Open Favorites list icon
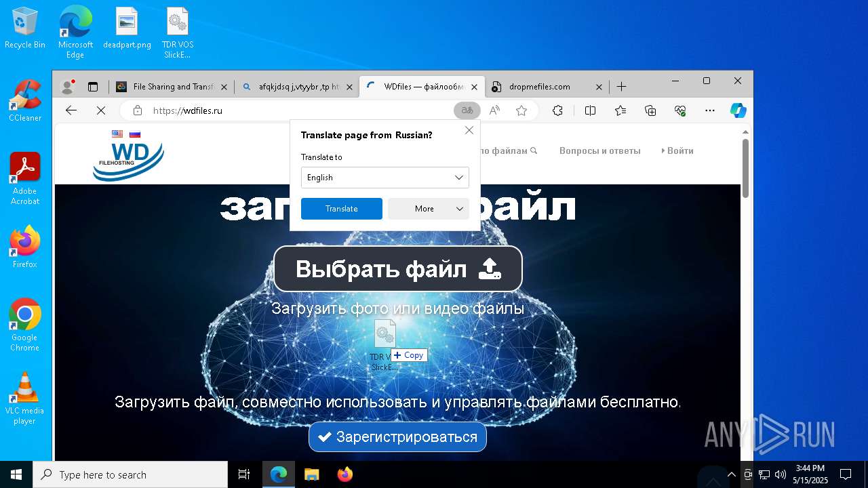Image resolution: width=868 pixels, height=488 pixels. pyautogui.click(x=620, y=110)
